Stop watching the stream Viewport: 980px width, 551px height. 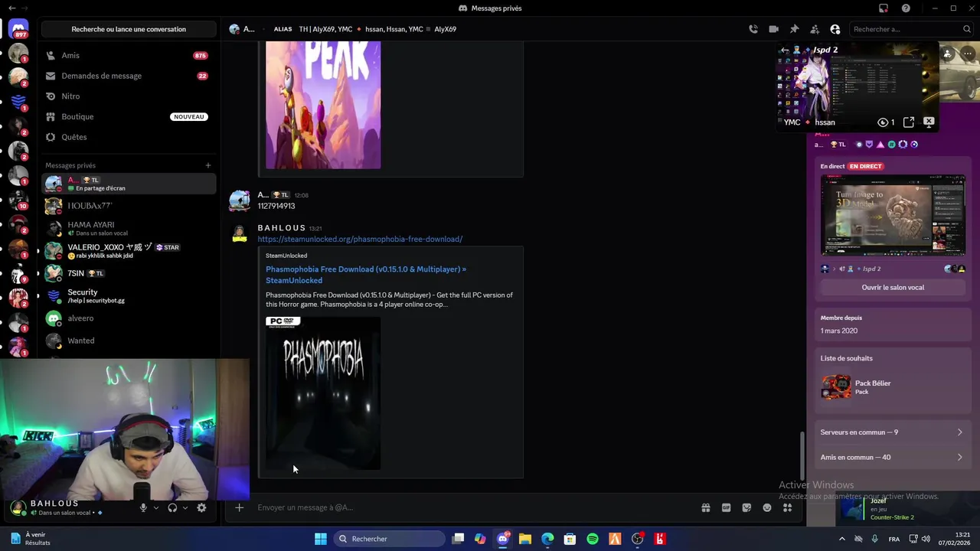929,122
